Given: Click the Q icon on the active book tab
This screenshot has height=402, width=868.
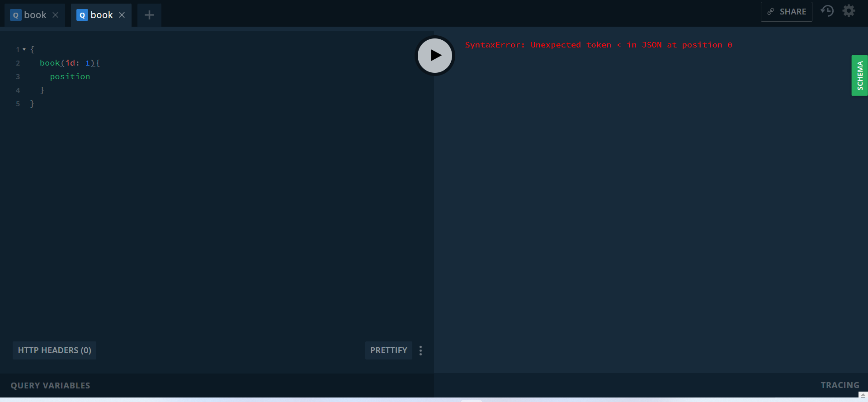Looking at the screenshot, I should coord(82,15).
